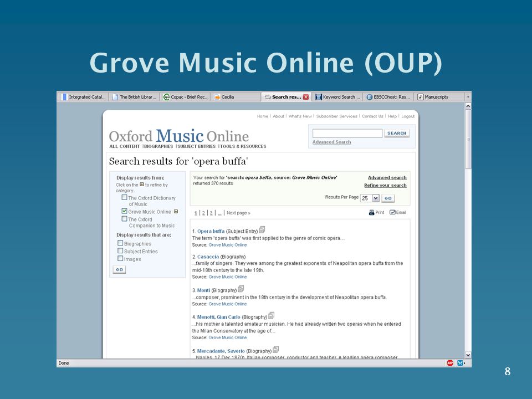Open the Advanced Search link under search box
This screenshot has width=532, height=399.
tap(331, 142)
